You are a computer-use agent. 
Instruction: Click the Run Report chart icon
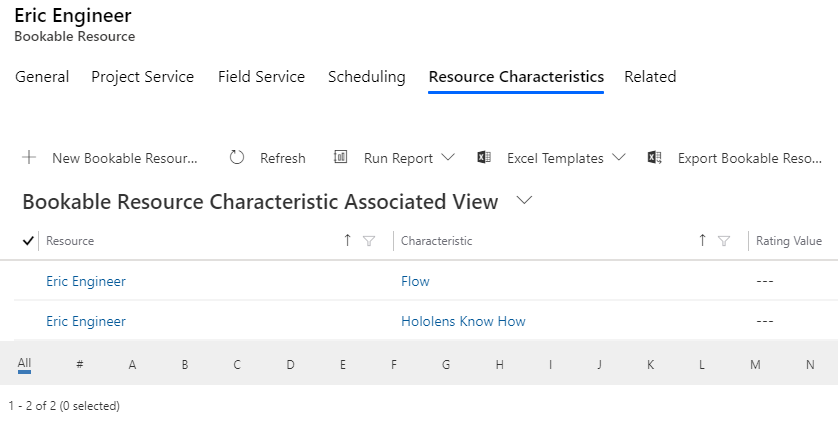pyautogui.click(x=340, y=157)
